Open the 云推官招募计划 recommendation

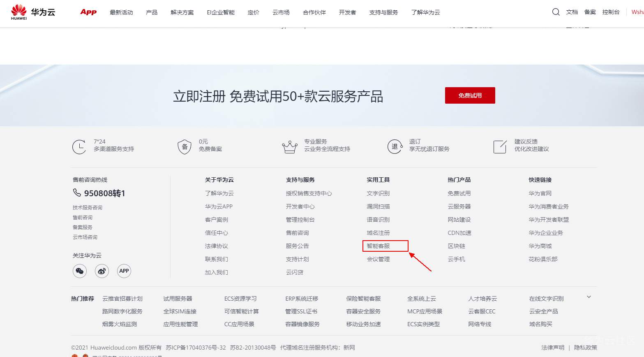122,299
